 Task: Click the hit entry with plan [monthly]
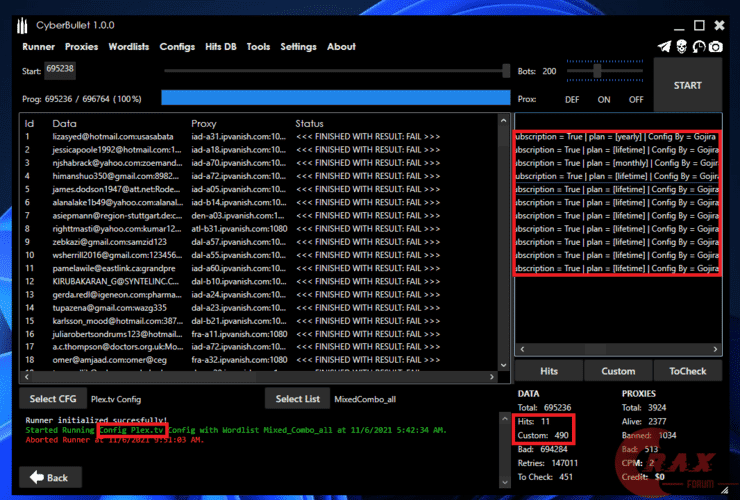pos(617,163)
